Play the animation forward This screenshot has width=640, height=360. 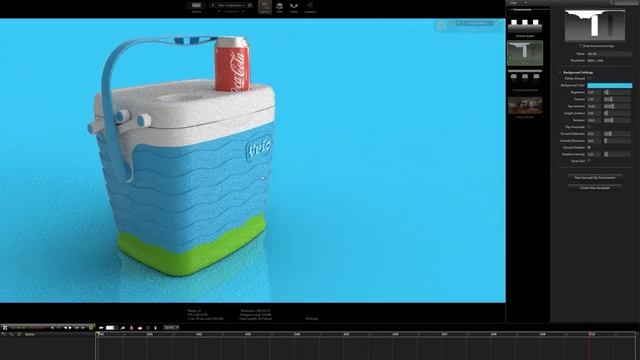coord(70,327)
